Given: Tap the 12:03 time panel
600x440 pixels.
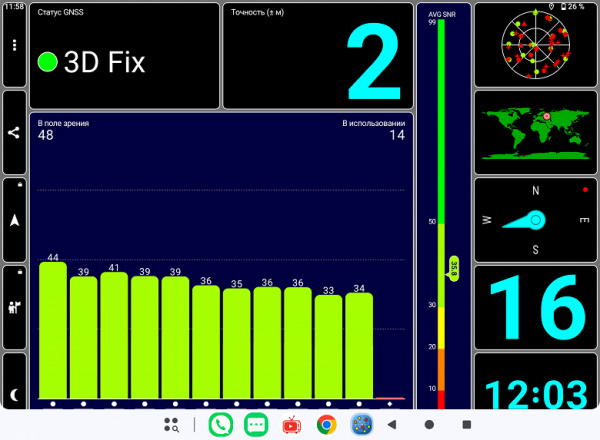Looking at the screenshot, I should coord(535,383).
